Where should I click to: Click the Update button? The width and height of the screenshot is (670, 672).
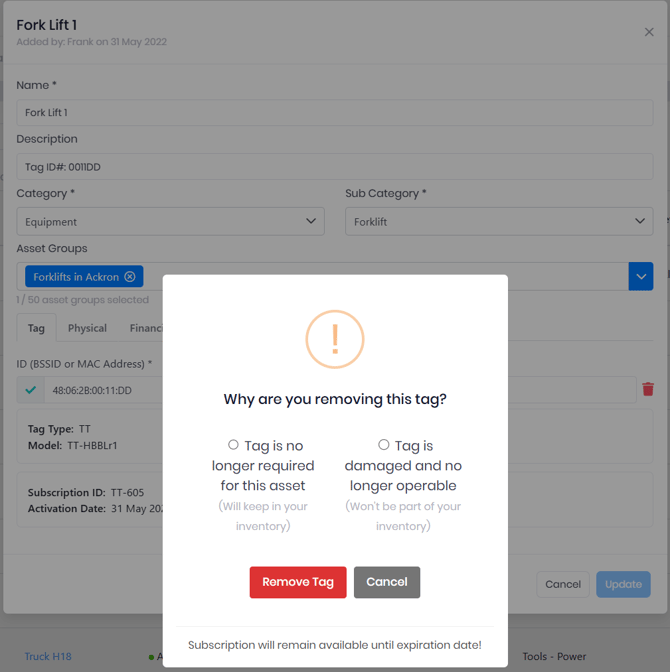point(623,584)
